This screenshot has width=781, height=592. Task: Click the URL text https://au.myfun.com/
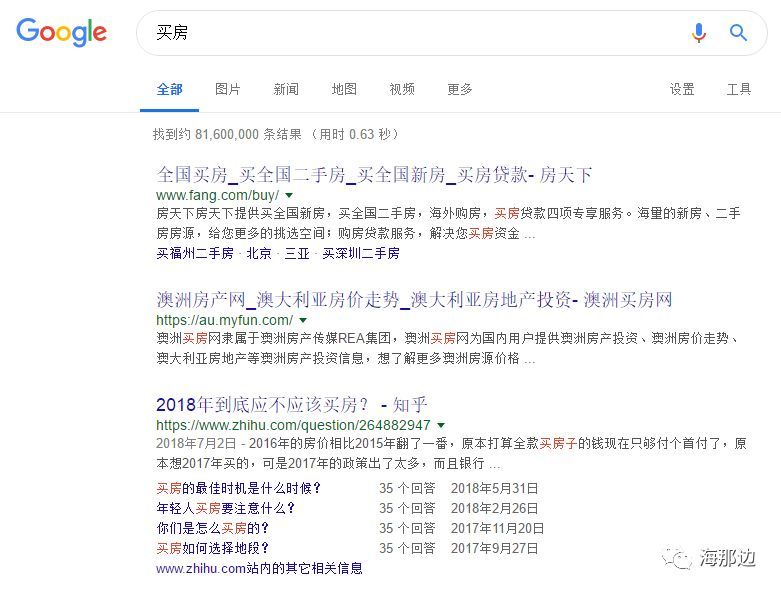pyautogui.click(x=225, y=320)
